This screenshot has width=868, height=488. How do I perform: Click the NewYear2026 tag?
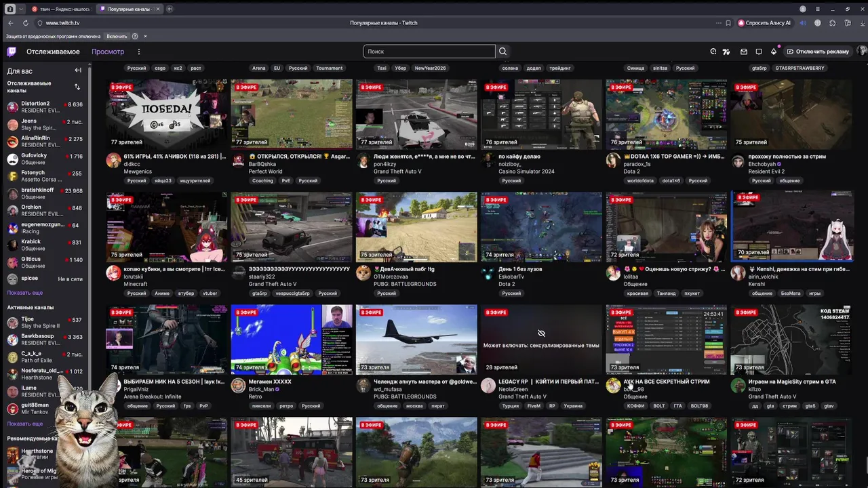(430, 68)
